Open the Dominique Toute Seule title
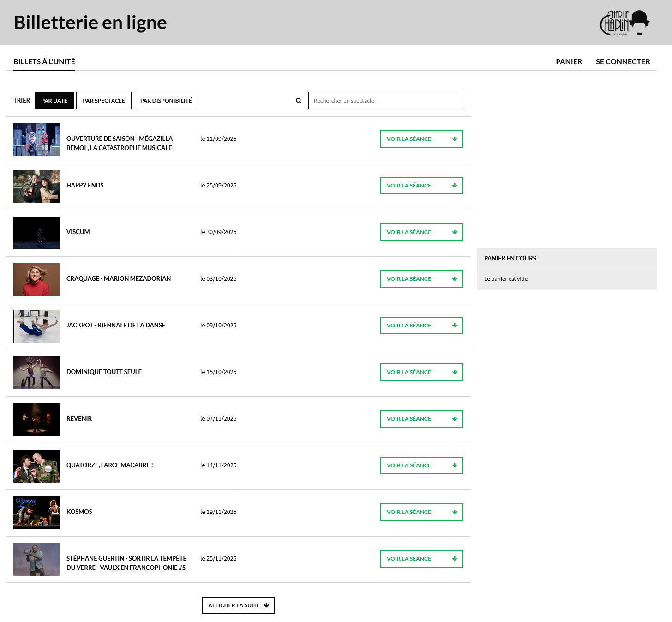Screen dimensions: 672x622 point(104,372)
